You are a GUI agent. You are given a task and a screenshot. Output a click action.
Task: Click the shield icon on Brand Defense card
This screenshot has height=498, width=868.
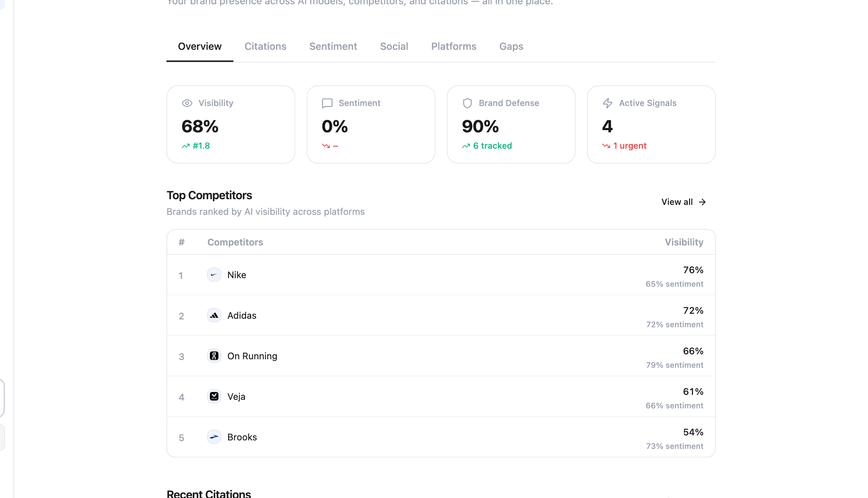[x=467, y=103]
